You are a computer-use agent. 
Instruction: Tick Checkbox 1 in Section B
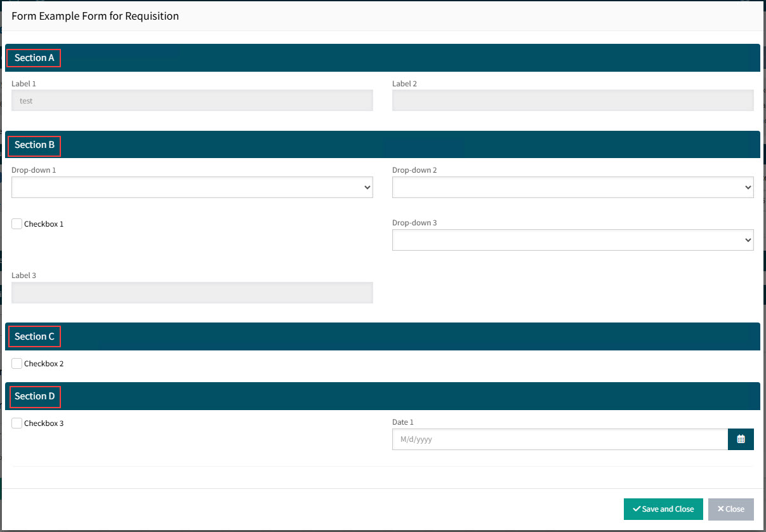pos(17,223)
